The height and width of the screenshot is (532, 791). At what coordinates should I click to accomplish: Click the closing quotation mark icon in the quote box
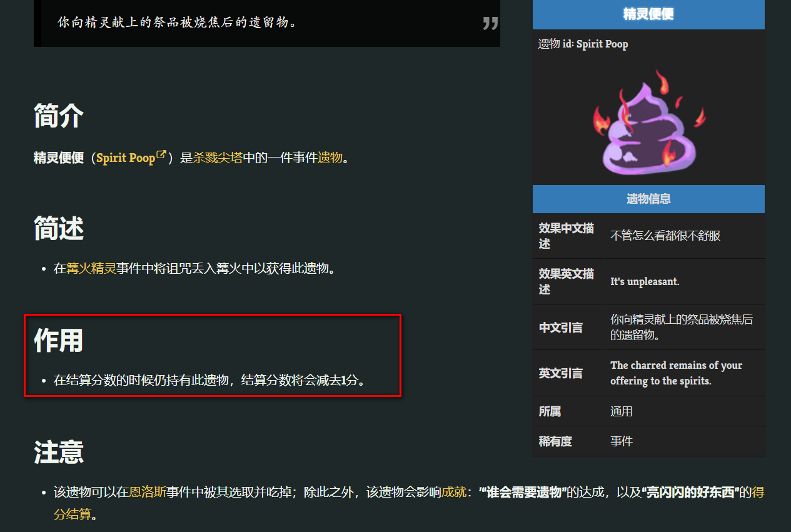pos(490,23)
